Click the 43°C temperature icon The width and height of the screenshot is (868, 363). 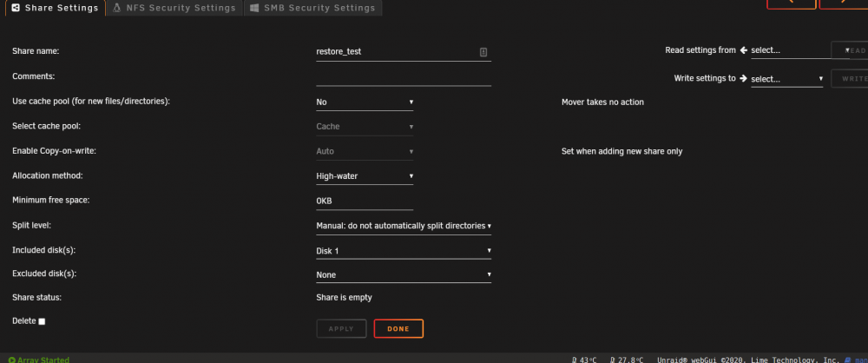point(575,360)
